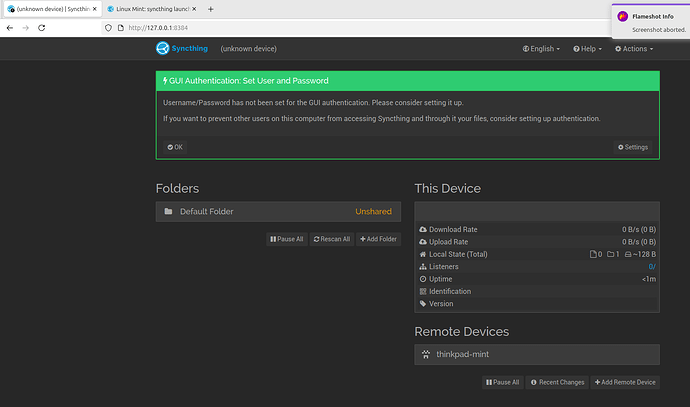Click the lightning icon in authentication banner
The width and height of the screenshot is (690, 407).
[165, 81]
